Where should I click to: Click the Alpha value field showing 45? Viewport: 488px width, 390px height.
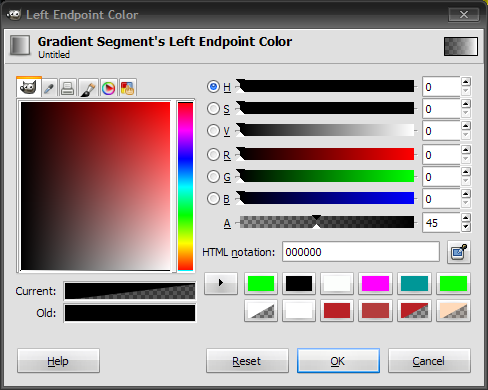(441, 223)
